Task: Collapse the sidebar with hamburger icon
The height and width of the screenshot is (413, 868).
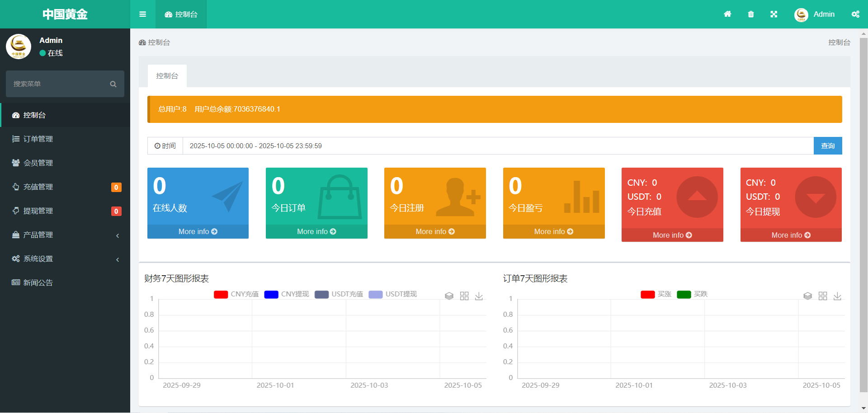Action: [142, 14]
